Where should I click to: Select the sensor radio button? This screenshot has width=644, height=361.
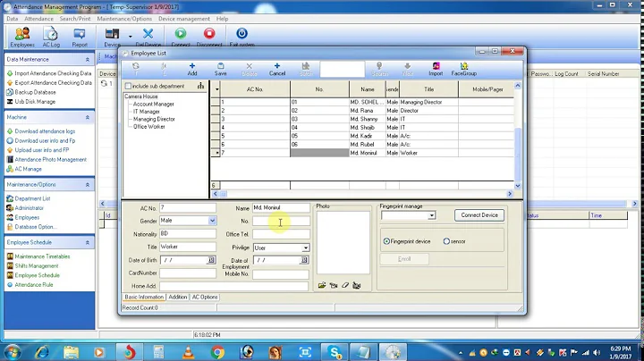coord(446,241)
